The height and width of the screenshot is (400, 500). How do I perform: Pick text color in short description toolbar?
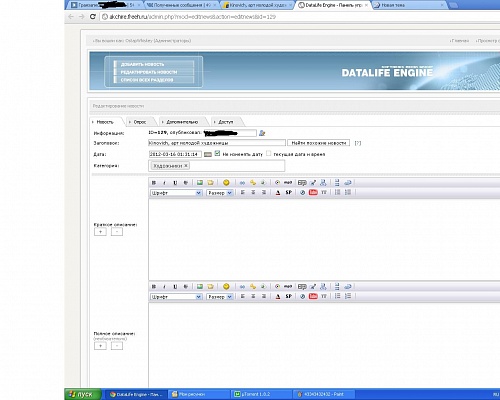coord(278,192)
